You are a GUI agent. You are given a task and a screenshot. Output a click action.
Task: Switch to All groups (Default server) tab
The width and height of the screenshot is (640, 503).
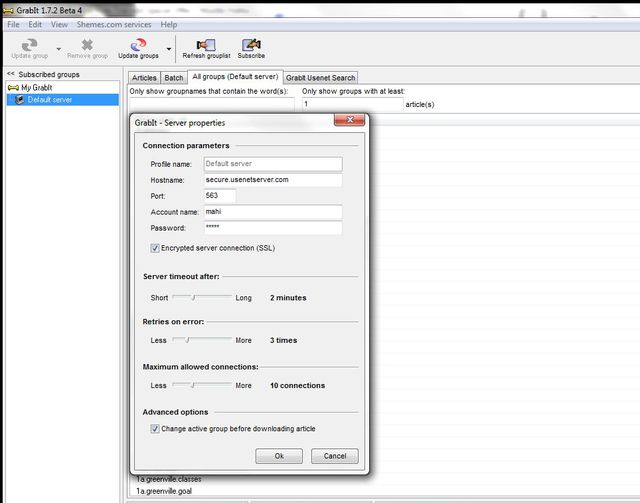[235, 77]
